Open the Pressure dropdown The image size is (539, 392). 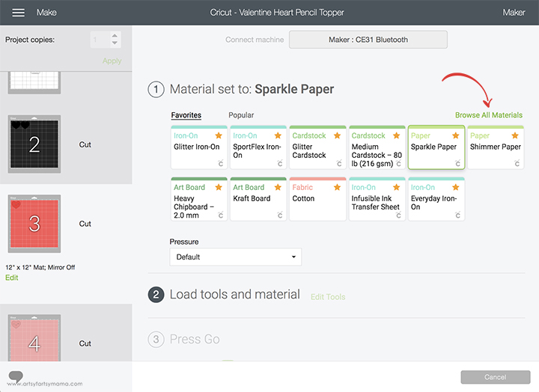[236, 257]
